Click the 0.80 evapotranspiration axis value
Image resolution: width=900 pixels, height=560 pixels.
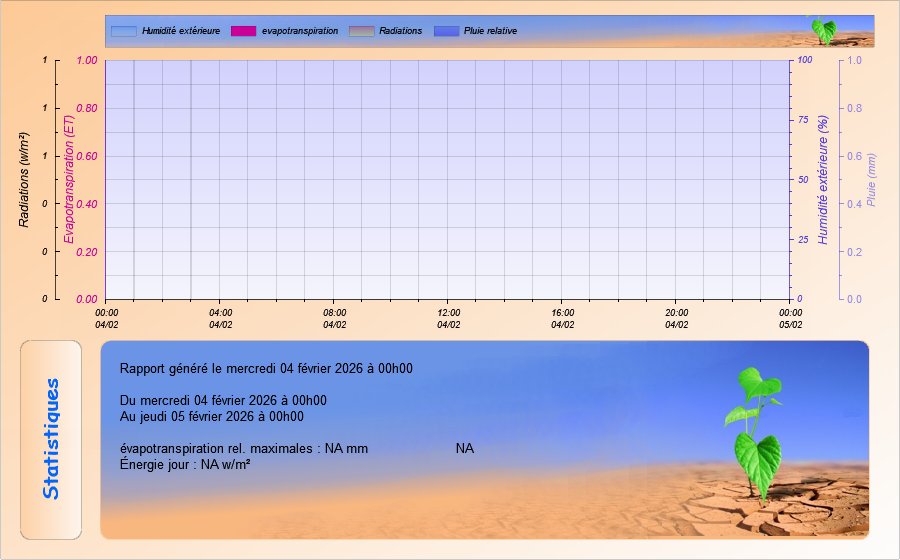pyautogui.click(x=87, y=108)
